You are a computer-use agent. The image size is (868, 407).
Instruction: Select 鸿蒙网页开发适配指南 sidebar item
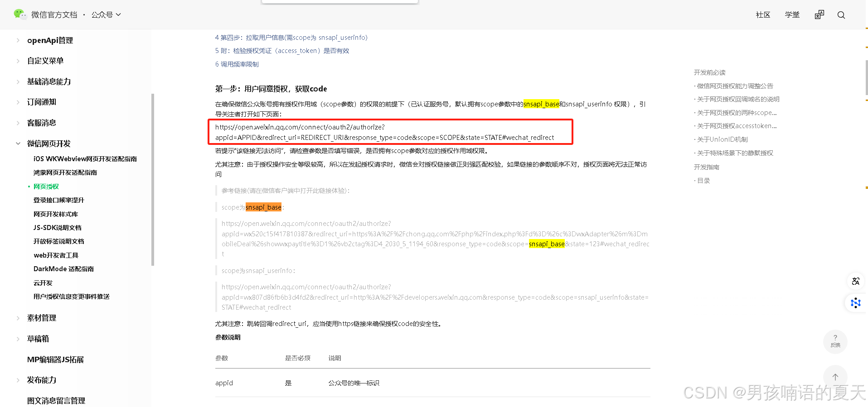(x=65, y=172)
